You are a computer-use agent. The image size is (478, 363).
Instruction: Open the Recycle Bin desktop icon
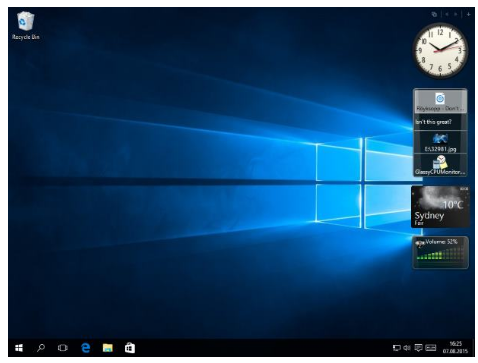(x=25, y=26)
